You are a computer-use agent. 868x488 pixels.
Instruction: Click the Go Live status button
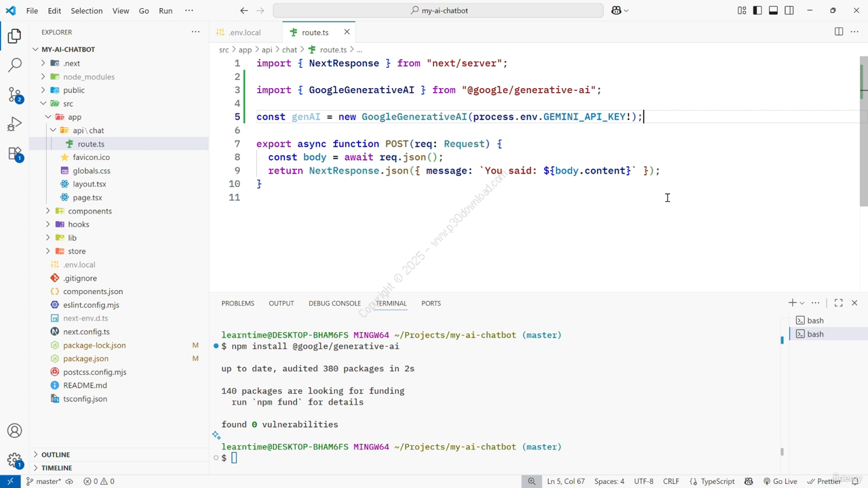click(779, 481)
